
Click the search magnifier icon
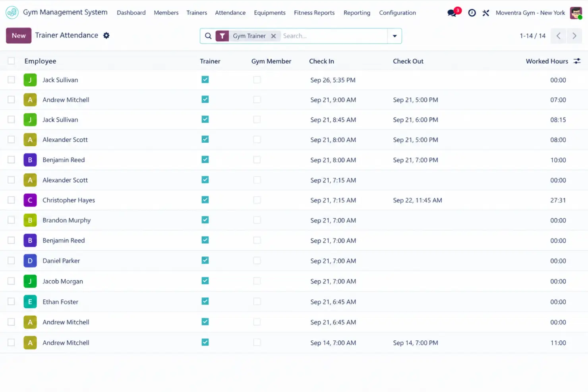[208, 36]
